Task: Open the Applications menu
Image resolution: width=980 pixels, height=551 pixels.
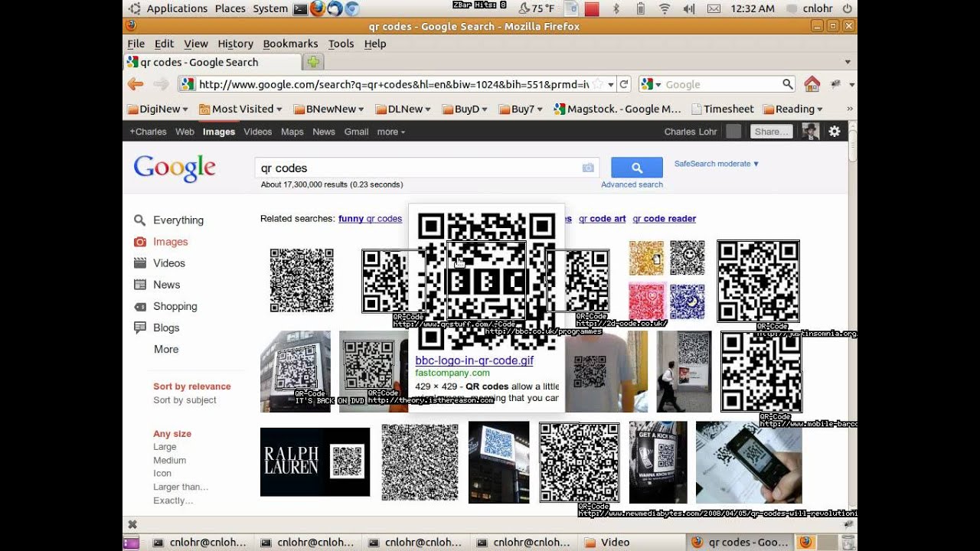Action: [x=177, y=8]
